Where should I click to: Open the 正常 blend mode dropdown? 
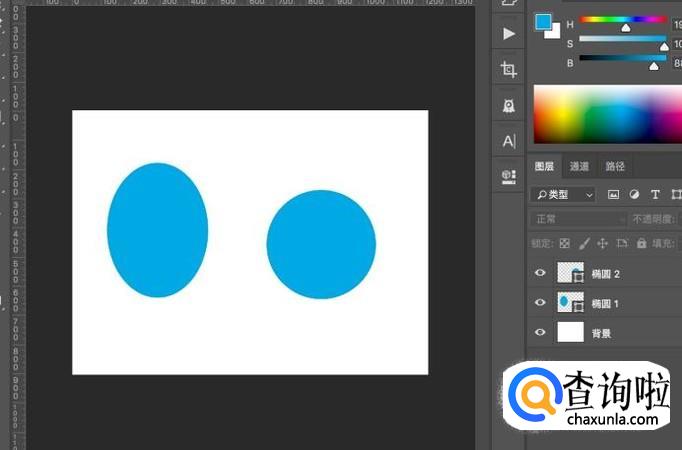point(578,219)
